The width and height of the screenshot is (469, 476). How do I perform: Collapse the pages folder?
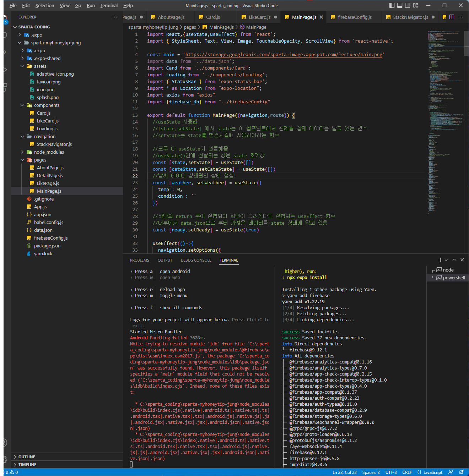40,160
